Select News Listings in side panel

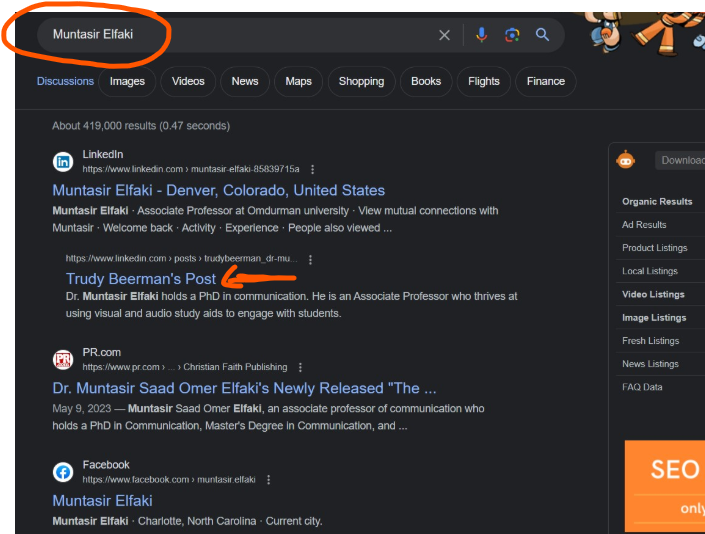650,364
